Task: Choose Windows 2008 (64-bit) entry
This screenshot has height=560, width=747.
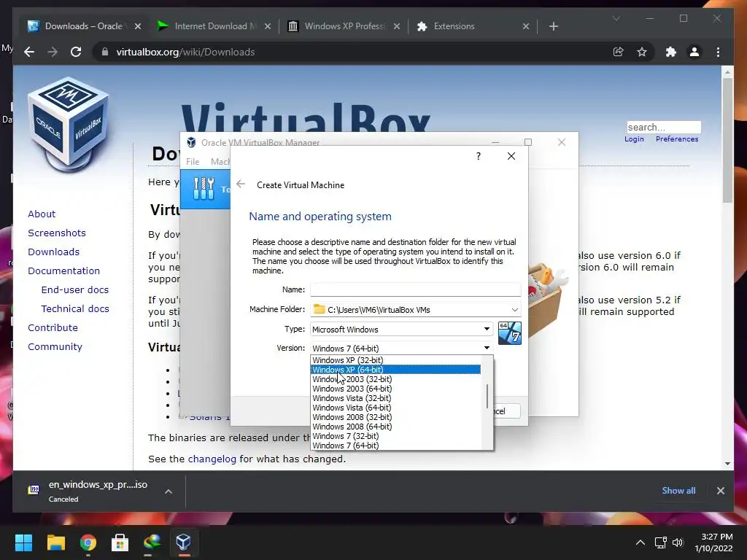Action: coord(396,427)
